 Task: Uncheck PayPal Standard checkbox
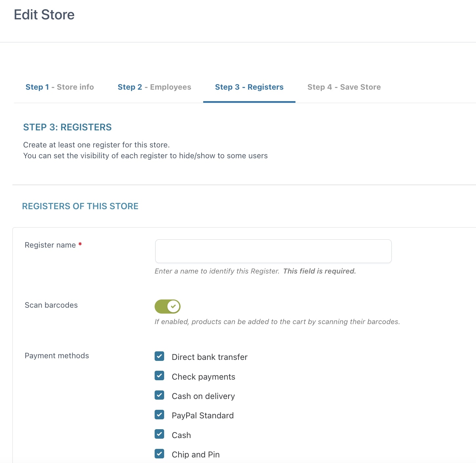pyautogui.click(x=160, y=415)
